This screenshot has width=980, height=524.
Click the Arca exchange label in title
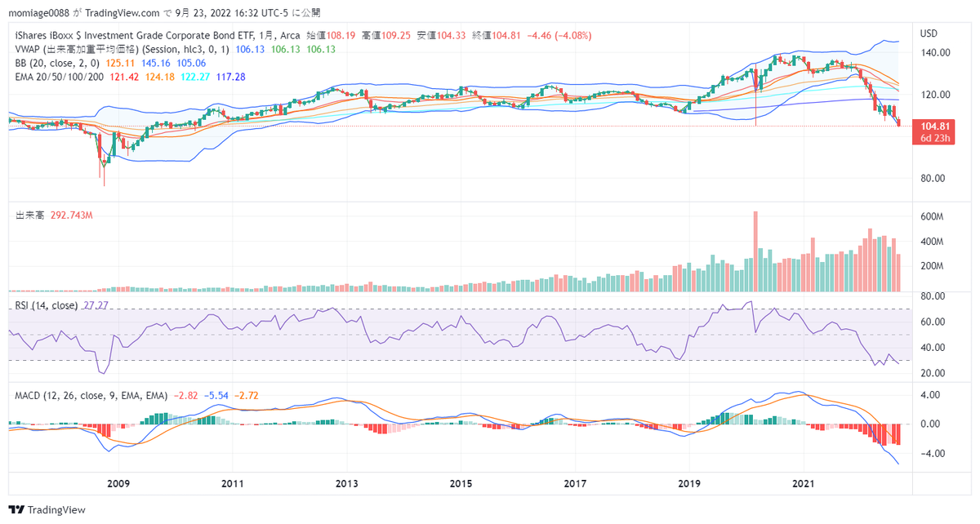pyautogui.click(x=289, y=36)
